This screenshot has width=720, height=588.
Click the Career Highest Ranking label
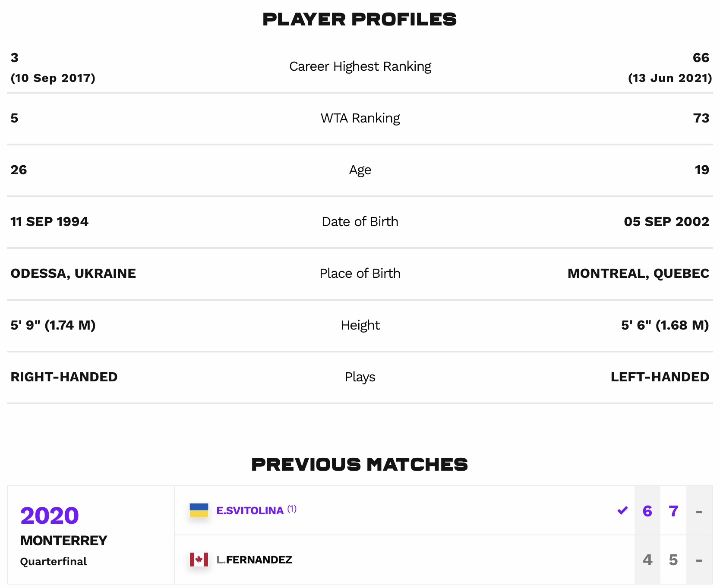(x=360, y=66)
